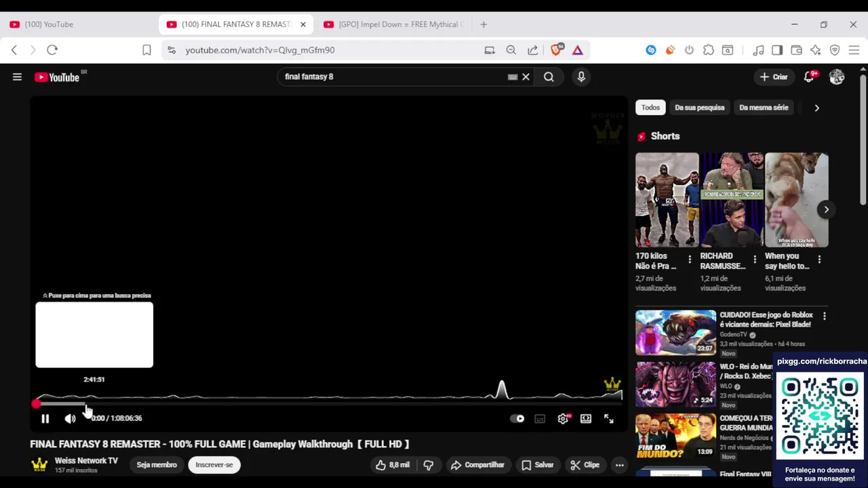Select the Todos filter chip
Viewport: 868px width, 488px height.
pos(650,107)
